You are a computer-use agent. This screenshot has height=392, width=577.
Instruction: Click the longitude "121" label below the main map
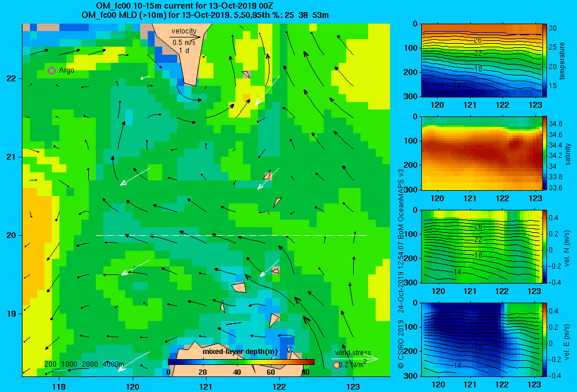point(206,386)
